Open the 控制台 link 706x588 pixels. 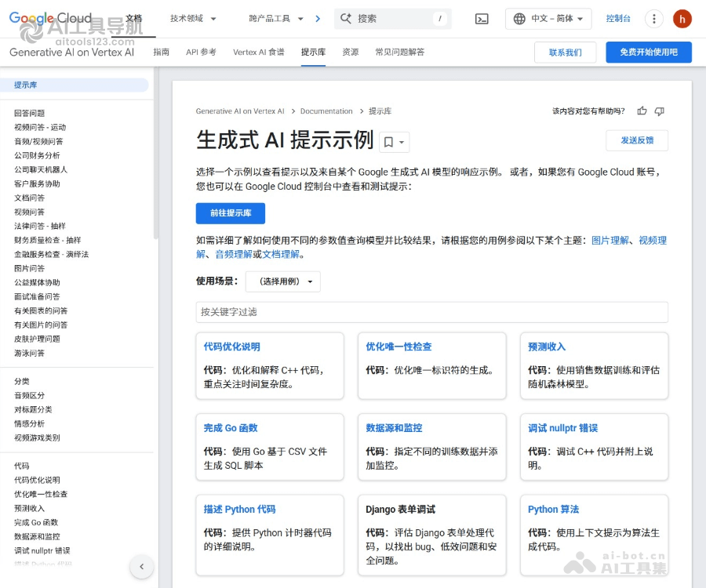coord(618,19)
